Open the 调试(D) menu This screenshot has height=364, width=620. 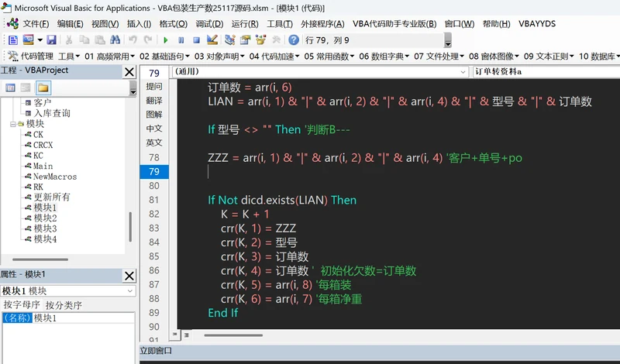209,24
